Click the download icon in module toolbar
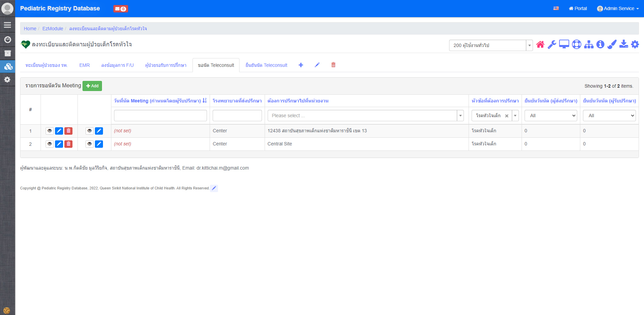644x315 pixels. coord(624,45)
